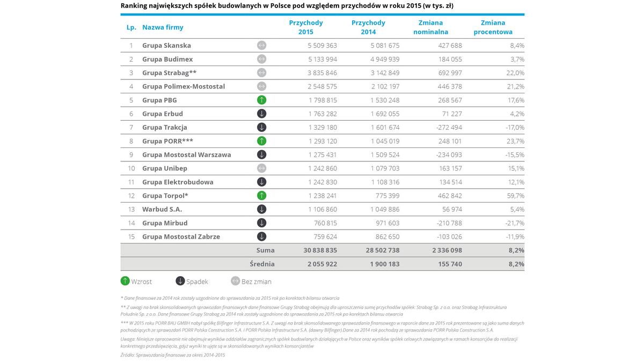Screen dimensions: 644x362
Task: Select the Grupa Strabag row name
Action: pyautogui.click(x=169, y=73)
